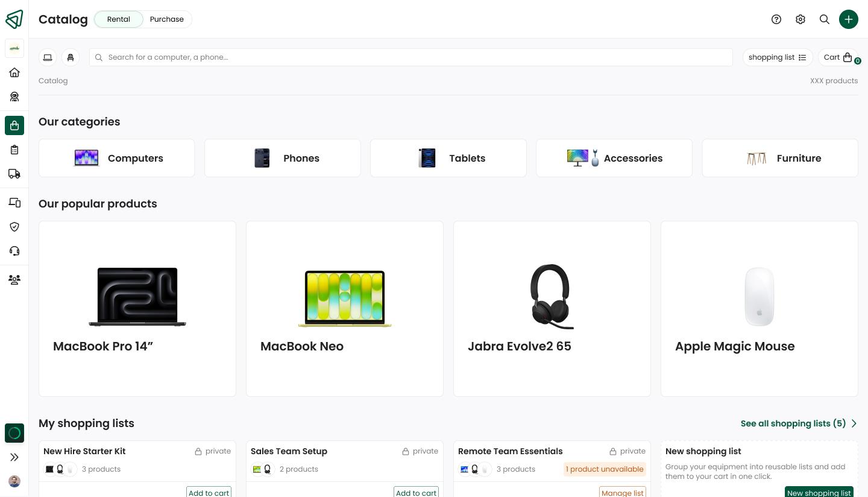Open the user avatar profile
This screenshot has height=497, width=868.
(x=14, y=481)
